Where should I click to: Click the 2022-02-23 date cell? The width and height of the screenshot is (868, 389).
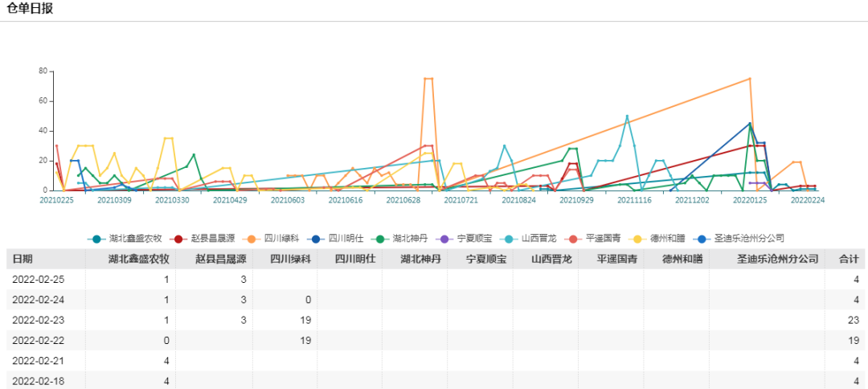pyautogui.click(x=39, y=320)
